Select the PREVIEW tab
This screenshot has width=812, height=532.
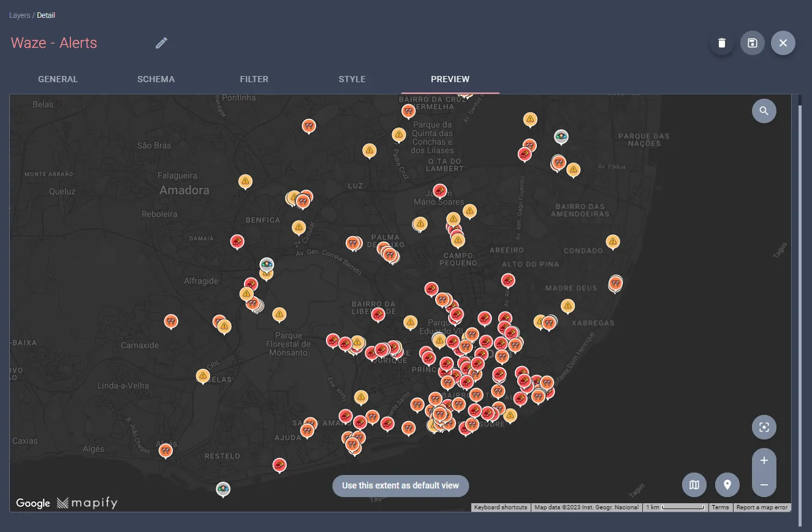click(450, 79)
